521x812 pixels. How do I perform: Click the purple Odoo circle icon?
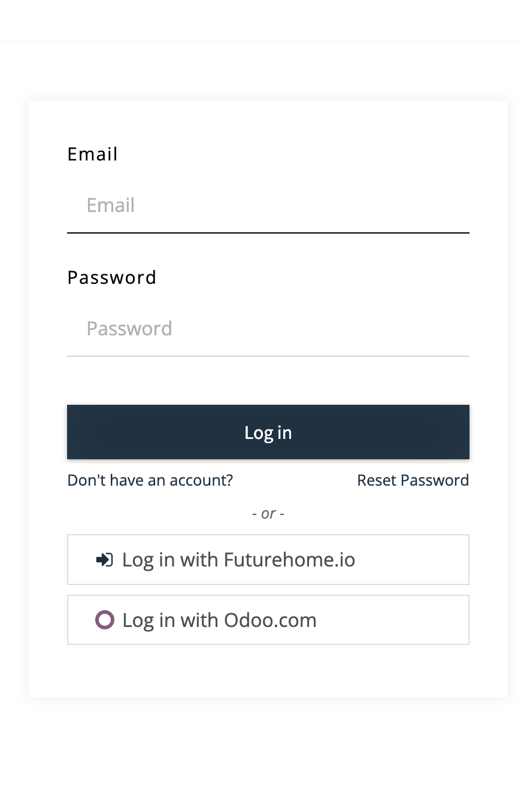[104, 620]
